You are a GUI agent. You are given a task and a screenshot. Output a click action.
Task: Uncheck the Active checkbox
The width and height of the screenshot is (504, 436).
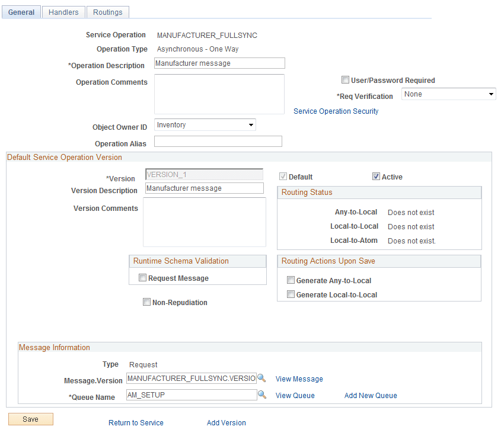pyautogui.click(x=377, y=176)
